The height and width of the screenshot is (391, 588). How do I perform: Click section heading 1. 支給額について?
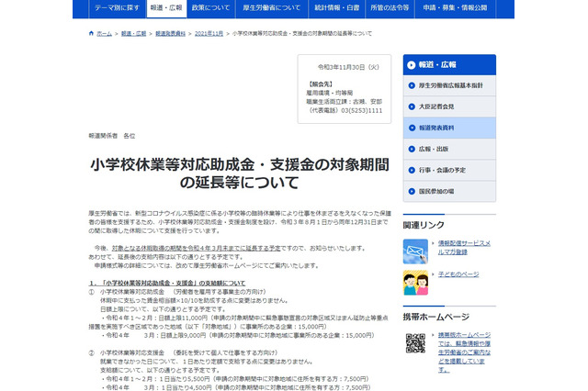coord(167,283)
